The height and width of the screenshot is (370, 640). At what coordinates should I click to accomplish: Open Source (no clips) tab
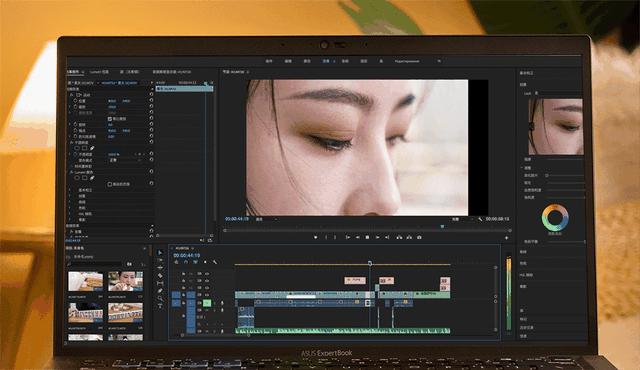pyautogui.click(x=130, y=71)
